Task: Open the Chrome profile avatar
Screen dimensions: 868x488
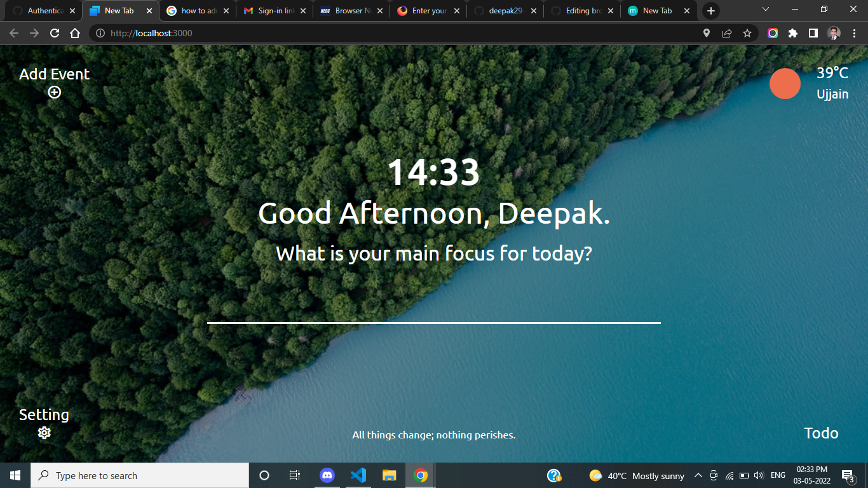Action: point(834,33)
